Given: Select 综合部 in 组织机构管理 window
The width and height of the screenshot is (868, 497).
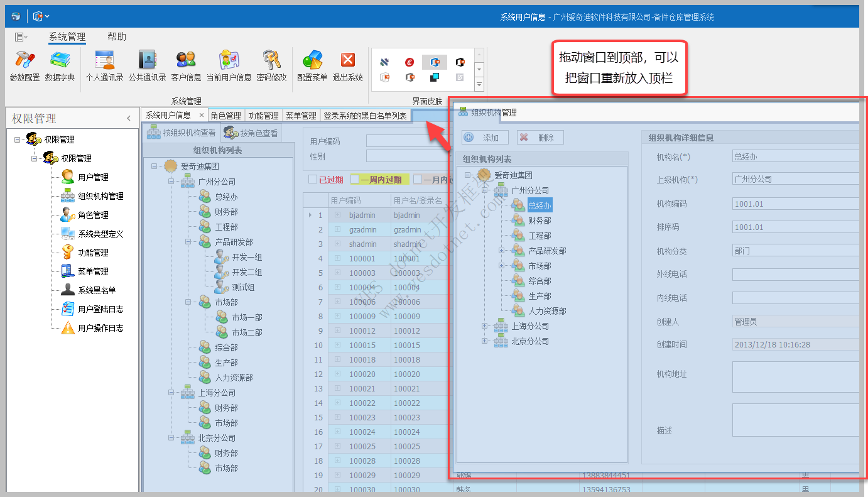Looking at the screenshot, I should click(540, 281).
